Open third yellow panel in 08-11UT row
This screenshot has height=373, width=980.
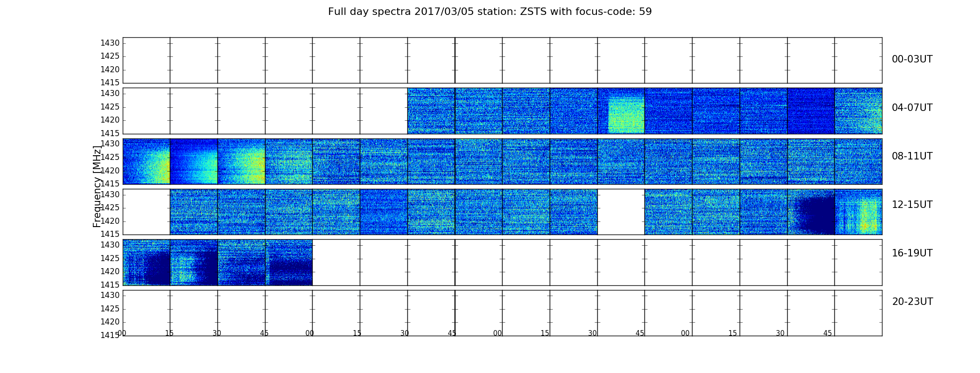pos(241,161)
